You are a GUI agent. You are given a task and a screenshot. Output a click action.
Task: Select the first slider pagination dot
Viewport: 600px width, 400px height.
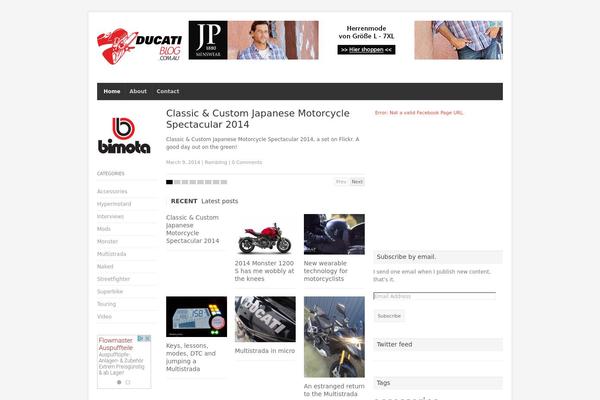[170, 182]
